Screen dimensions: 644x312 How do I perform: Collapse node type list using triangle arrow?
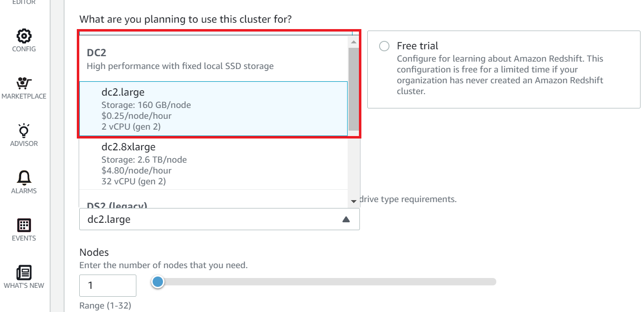pyautogui.click(x=346, y=219)
